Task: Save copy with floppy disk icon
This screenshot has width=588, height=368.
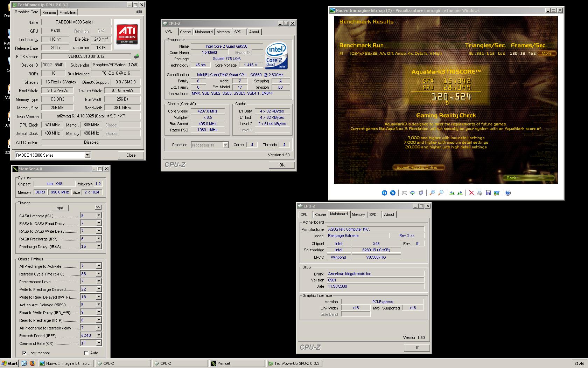Action: point(488,193)
